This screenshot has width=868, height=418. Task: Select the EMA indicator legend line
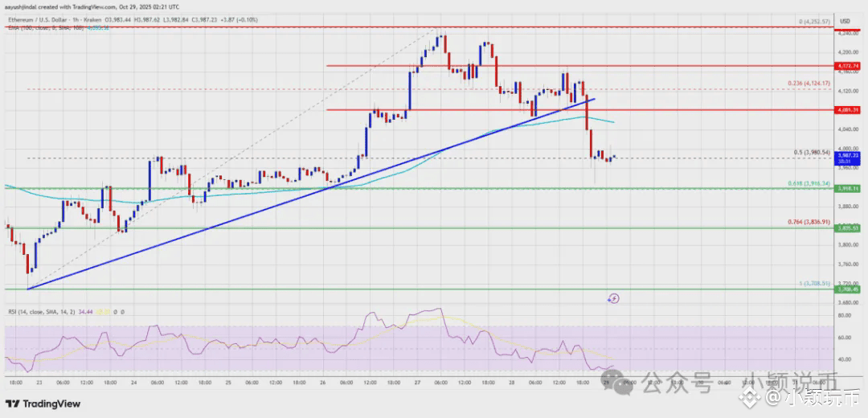[x=58, y=27]
